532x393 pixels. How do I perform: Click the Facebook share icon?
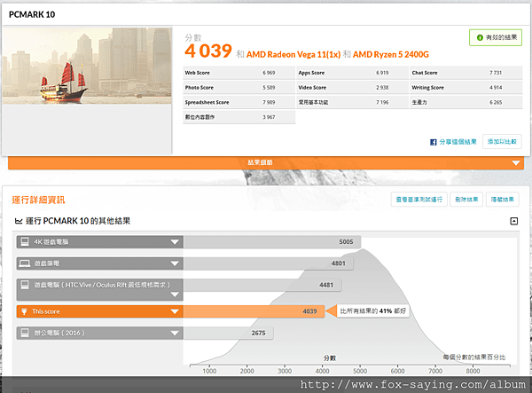[434, 142]
